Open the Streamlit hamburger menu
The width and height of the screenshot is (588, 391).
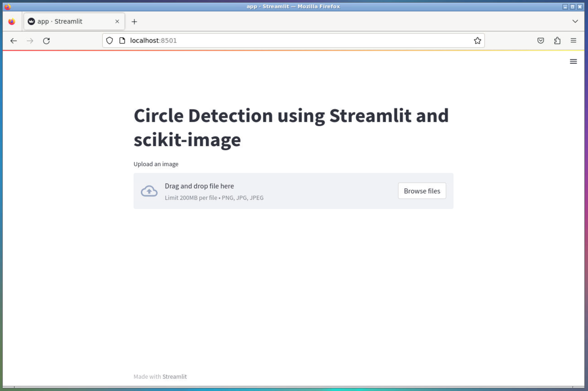(x=573, y=61)
